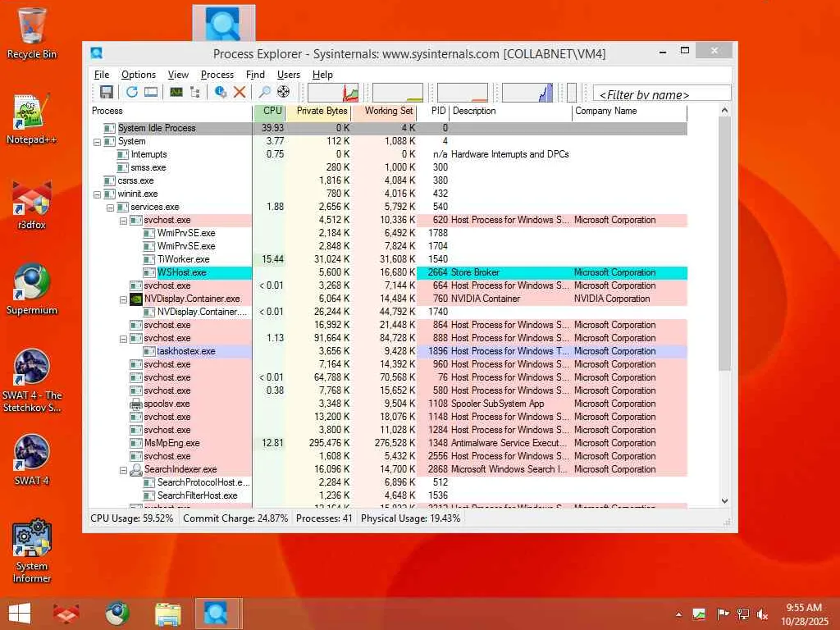Open File Explorer from the taskbar
This screenshot has width=840, height=630.
click(167, 614)
